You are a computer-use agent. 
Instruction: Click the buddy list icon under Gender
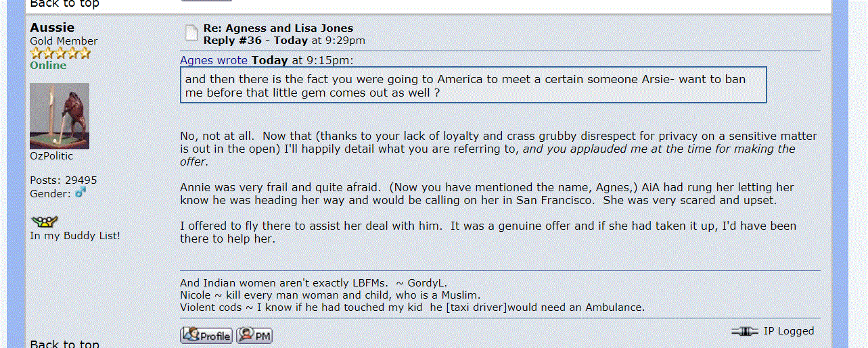point(45,221)
